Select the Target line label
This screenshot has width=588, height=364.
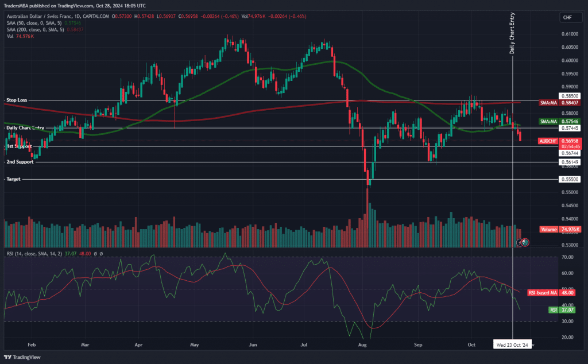(x=13, y=180)
